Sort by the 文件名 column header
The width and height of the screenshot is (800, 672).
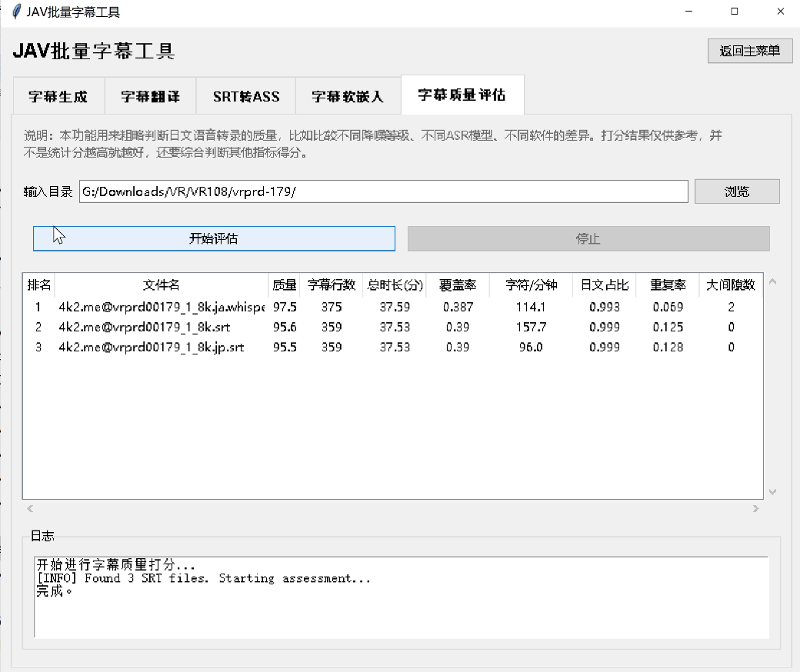[162, 285]
